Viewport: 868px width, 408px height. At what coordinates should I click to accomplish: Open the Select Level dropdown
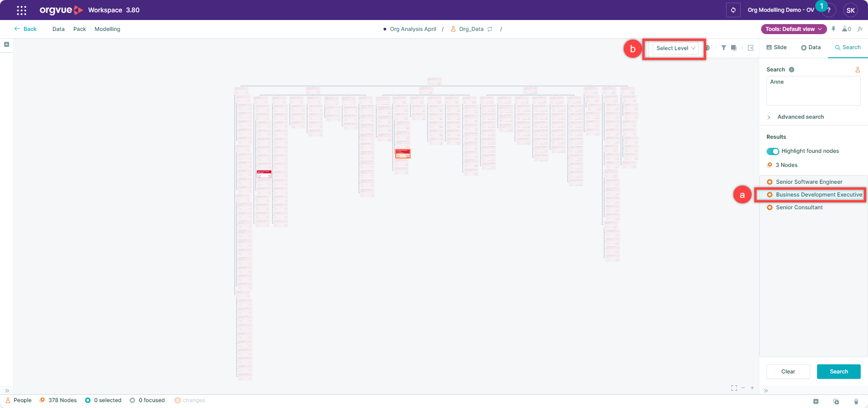point(675,48)
